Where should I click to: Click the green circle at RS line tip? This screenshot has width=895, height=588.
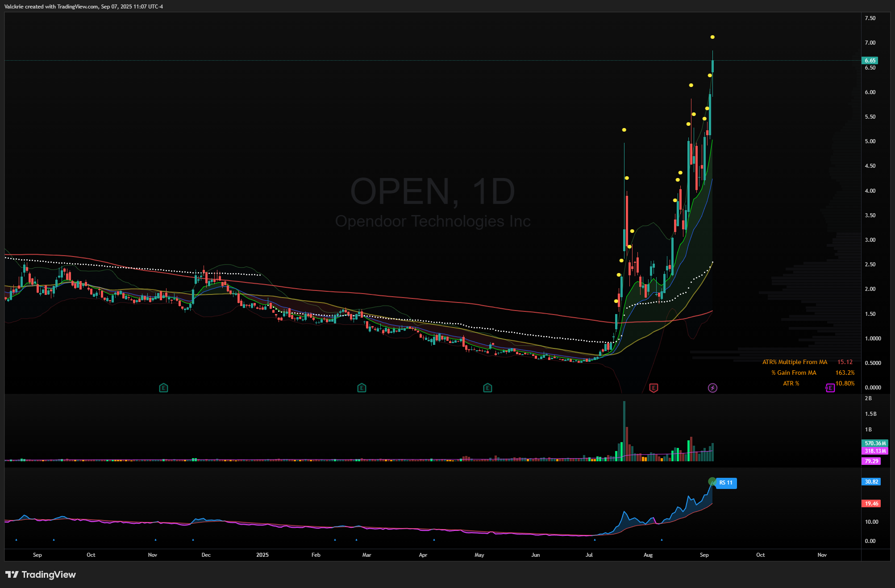point(712,481)
